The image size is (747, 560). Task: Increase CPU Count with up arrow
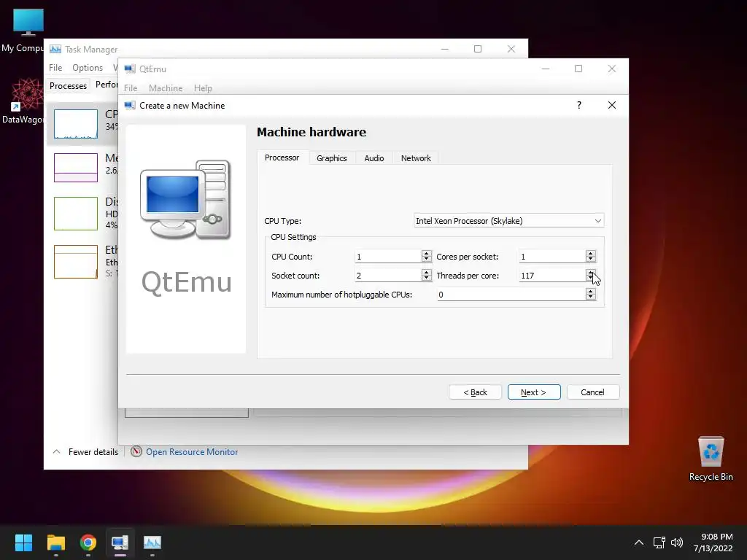[x=426, y=253]
